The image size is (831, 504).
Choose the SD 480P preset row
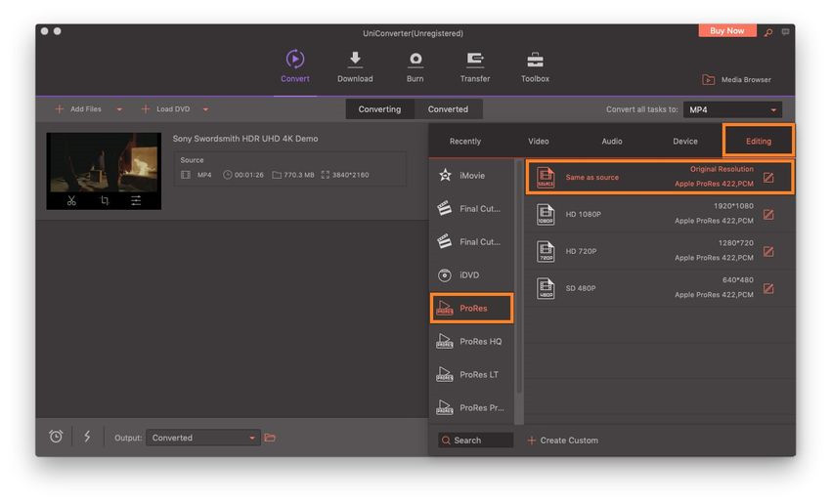(x=659, y=288)
